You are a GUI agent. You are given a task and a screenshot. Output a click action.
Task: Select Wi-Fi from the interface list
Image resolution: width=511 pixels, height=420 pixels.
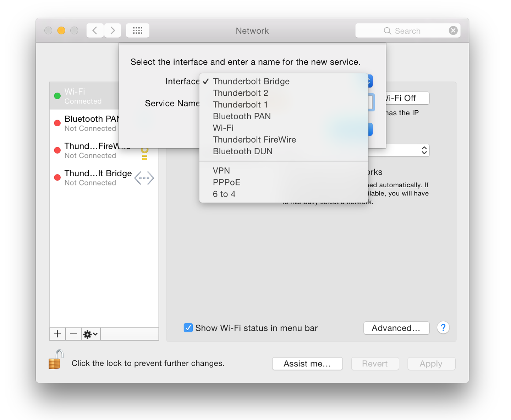click(284, 128)
